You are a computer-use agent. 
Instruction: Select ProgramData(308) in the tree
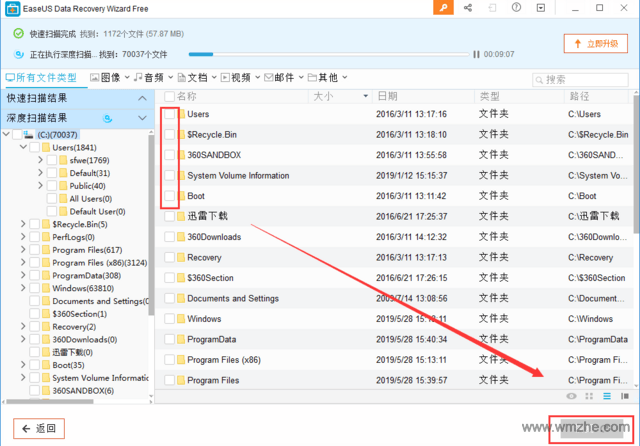pos(87,275)
